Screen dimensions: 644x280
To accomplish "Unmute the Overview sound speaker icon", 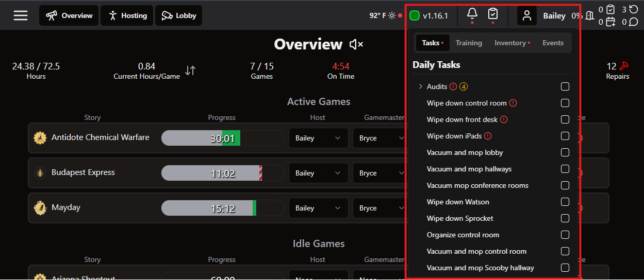I will [x=356, y=45].
